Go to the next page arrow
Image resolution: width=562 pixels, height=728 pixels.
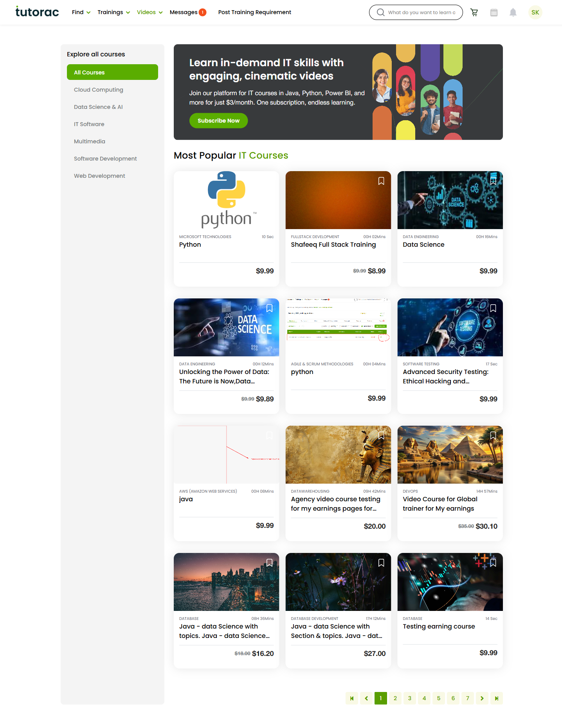(x=482, y=698)
